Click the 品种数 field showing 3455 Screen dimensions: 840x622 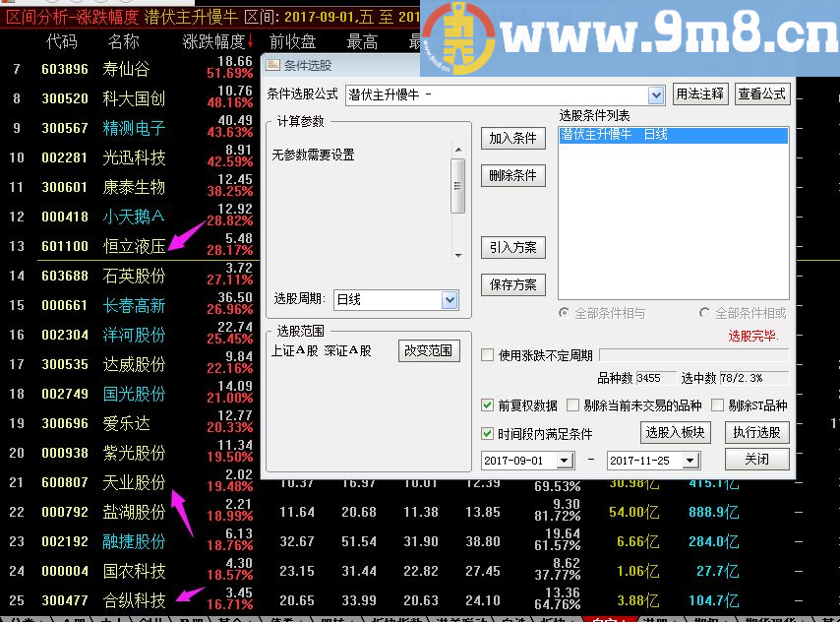click(655, 378)
